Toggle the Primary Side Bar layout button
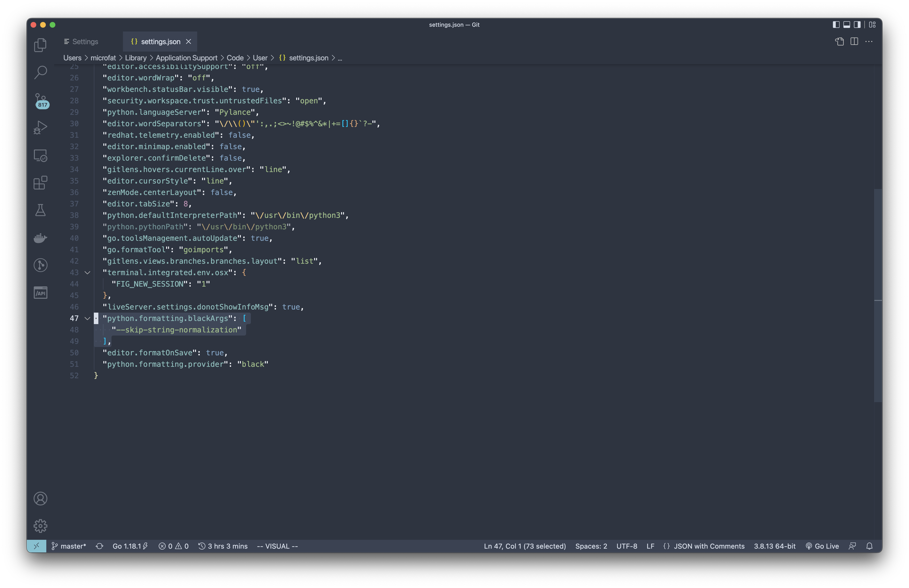Viewport: 909px width, 588px height. coord(836,24)
